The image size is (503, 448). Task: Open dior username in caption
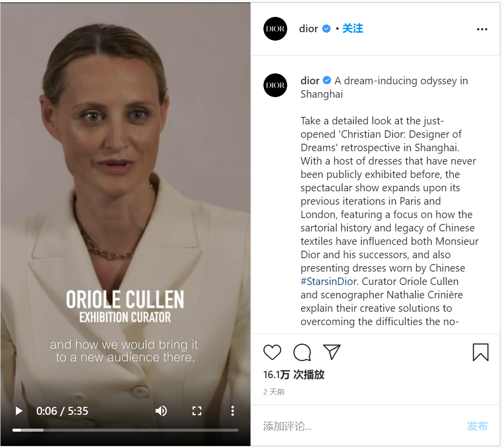(x=310, y=81)
